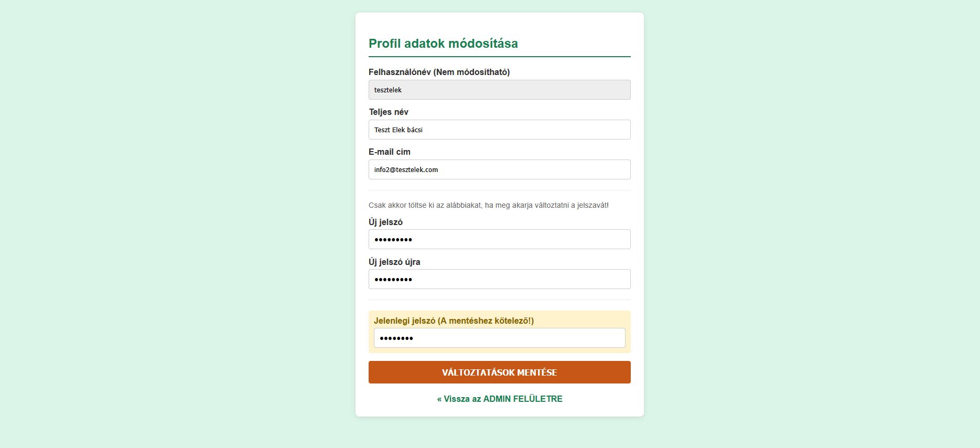Click the Teljes név label
This screenshot has height=448, width=980.
389,112
